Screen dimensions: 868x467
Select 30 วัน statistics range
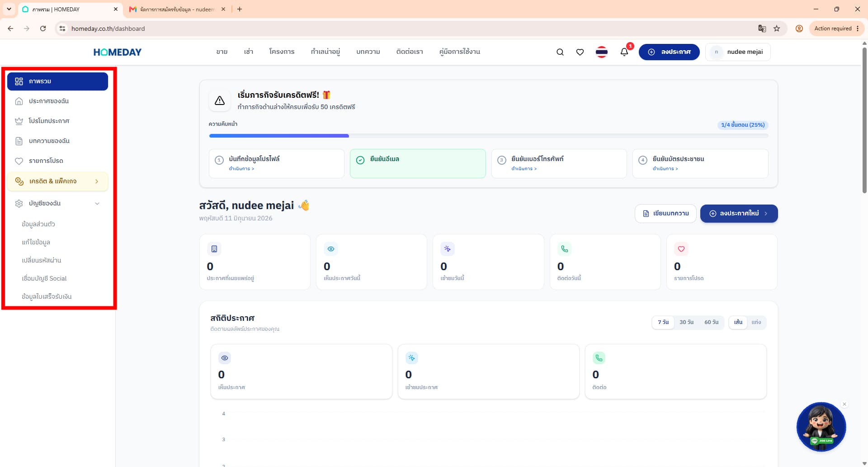pyautogui.click(x=686, y=322)
